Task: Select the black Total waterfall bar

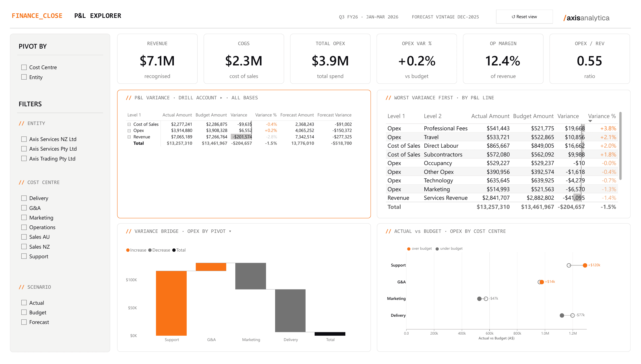Action: (x=330, y=334)
